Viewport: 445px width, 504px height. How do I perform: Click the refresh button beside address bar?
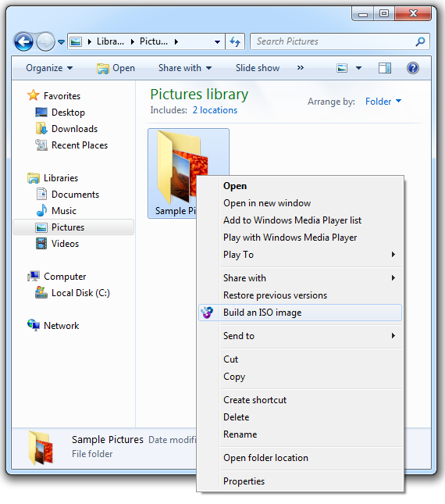[235, 41]
